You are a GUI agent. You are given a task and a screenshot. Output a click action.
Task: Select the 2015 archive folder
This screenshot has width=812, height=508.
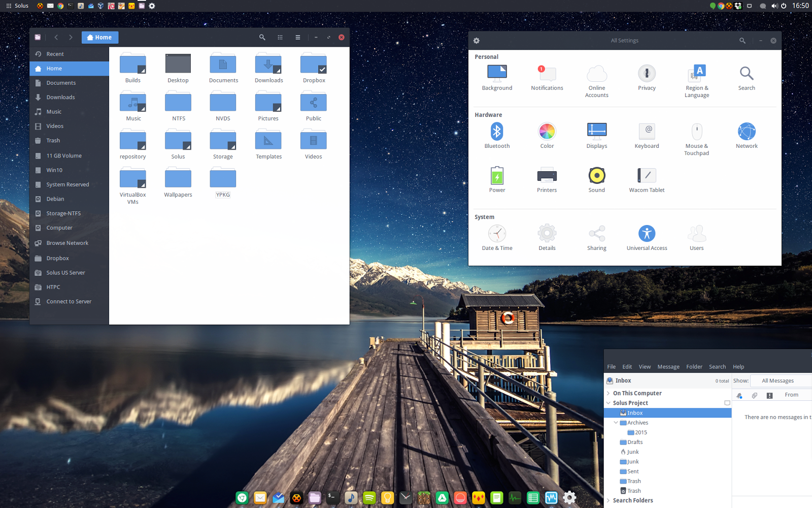[x=640, y=432]
